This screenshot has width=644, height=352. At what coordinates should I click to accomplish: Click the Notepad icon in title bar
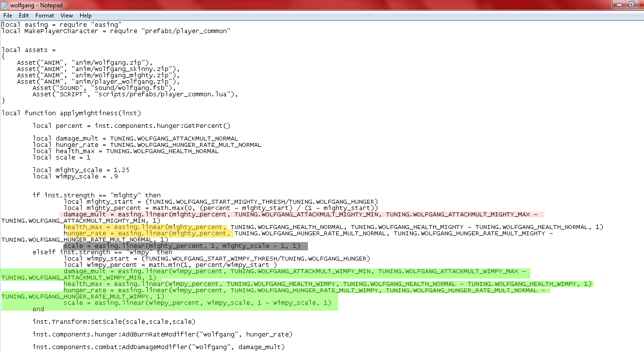5,4
